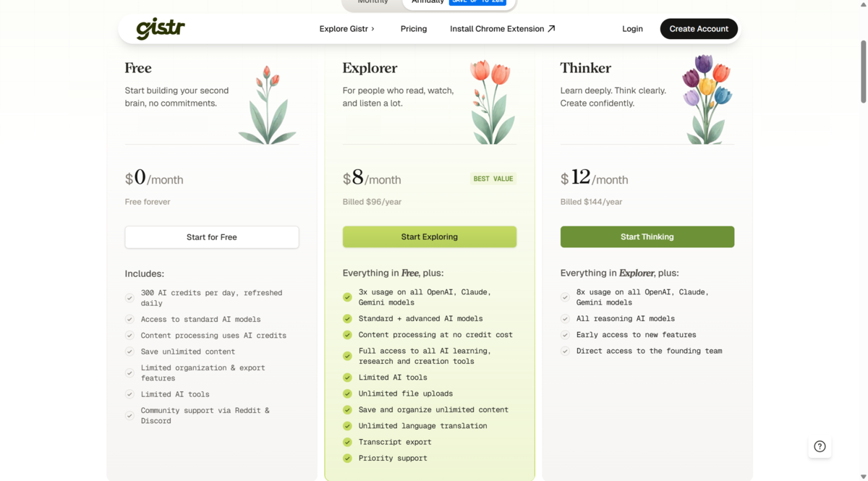The image size is (868, 481).
Task: Click the checkmark beside Direct access to the founding team
Action: pos(565,351)
